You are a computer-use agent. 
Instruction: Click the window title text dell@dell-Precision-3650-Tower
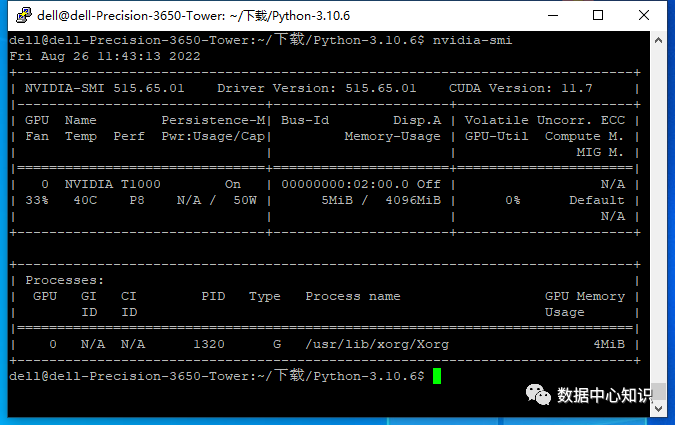pyautogui.click(x=131, y=16)
